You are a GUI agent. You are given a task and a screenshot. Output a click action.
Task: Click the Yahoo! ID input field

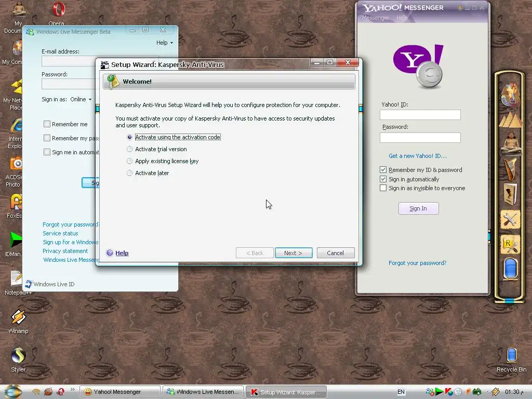coord(420,115)
